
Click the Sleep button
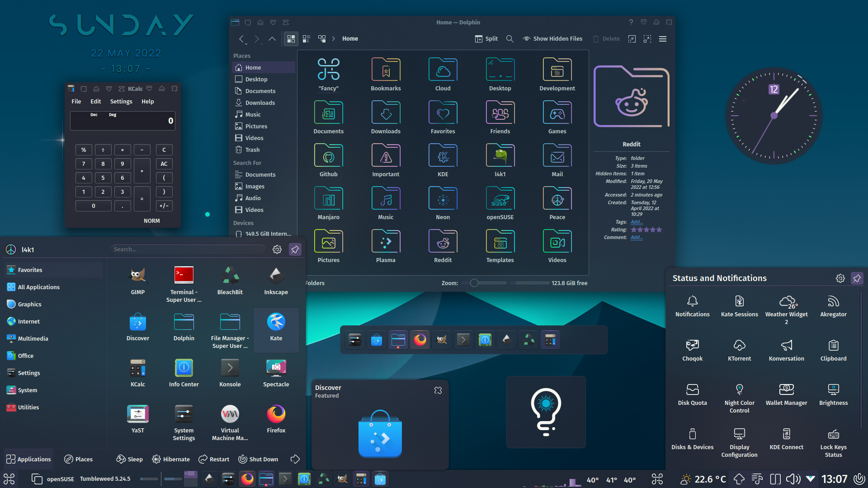[x=129, y=459]
